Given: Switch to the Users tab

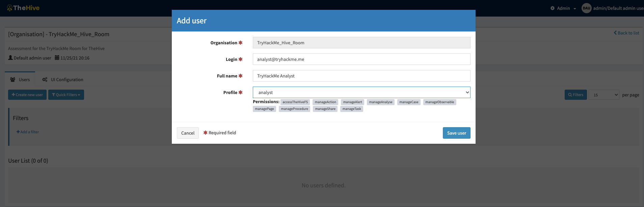Looking at the screenshot, I should pyautogui.click(x=20, y=79).
